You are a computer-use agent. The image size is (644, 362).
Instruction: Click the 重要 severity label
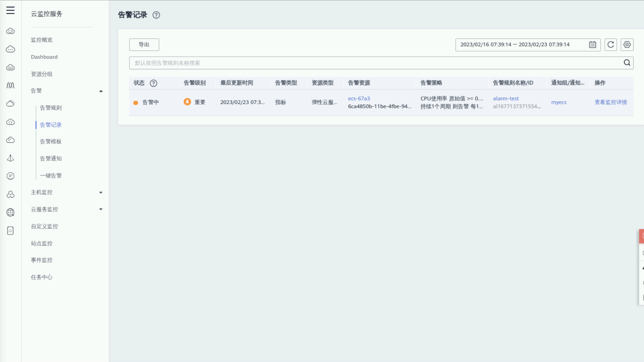(200, 102)
